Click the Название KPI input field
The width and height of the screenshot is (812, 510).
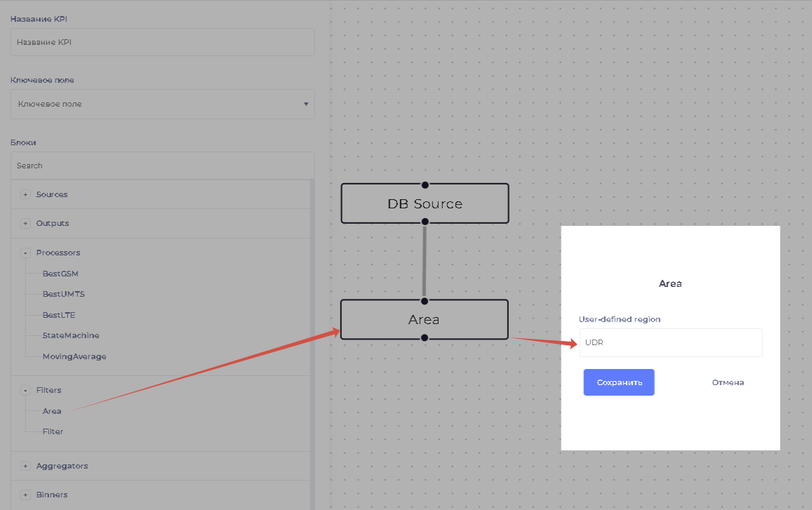pos(162,42)
